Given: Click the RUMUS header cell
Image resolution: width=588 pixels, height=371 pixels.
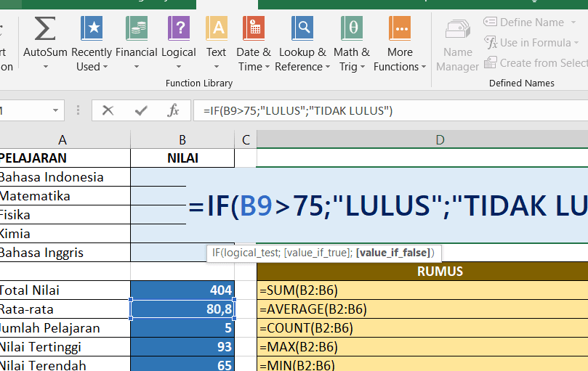Looking at the screenshot, I should (422, 272).
